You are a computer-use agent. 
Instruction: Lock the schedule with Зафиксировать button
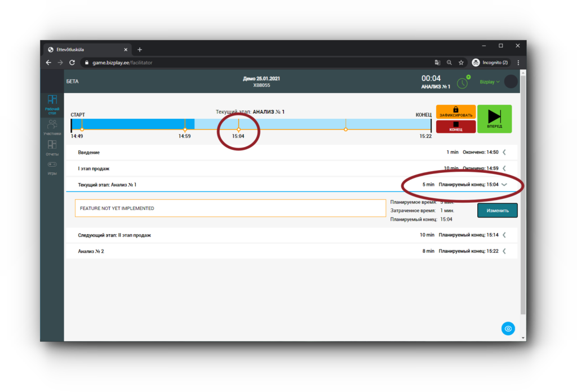[x=455, y=112]
